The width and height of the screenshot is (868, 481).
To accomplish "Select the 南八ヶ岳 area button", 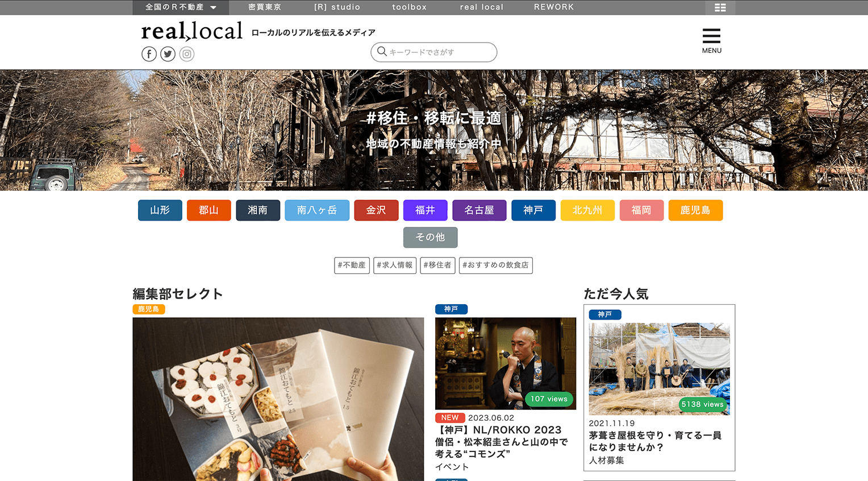I will (317, 210).
